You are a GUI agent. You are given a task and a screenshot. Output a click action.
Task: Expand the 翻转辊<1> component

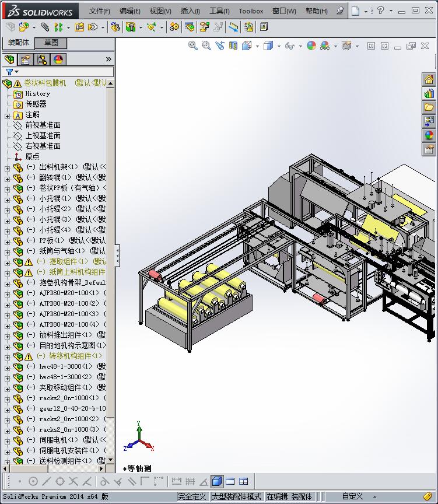click(x=8, y=179)
